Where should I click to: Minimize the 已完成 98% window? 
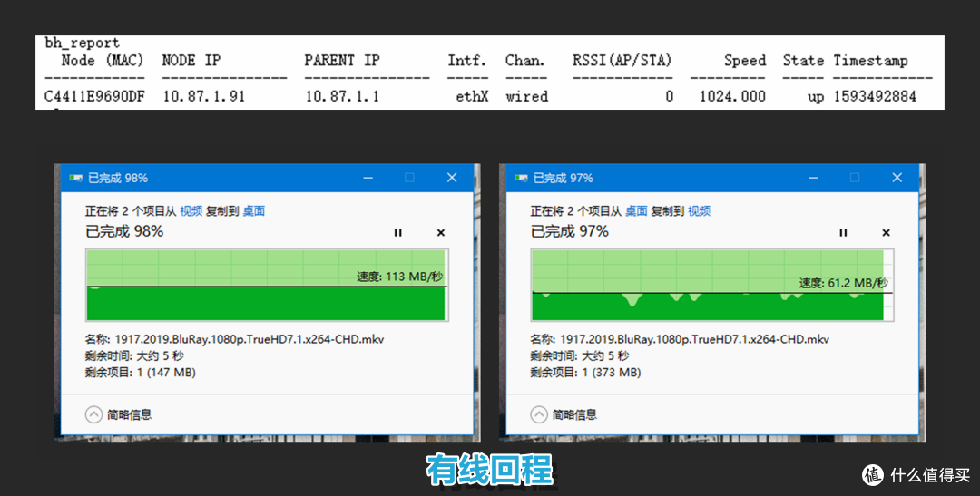click(x=368, y=178)
